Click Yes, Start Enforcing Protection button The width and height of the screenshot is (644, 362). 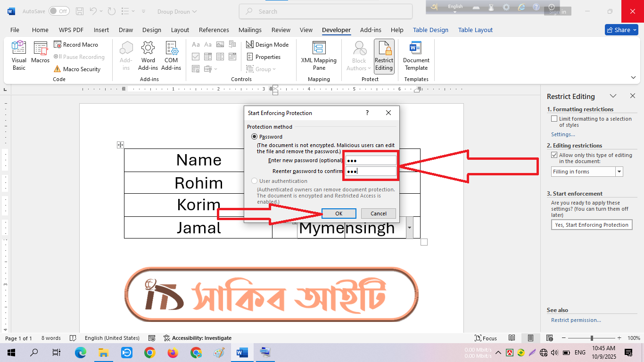591,225
